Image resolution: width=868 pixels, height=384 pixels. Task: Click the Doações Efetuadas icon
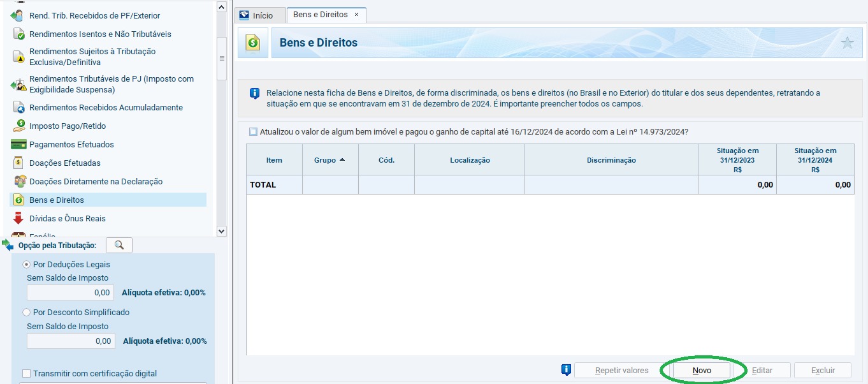pyautogui.click(x=18, y=163)
